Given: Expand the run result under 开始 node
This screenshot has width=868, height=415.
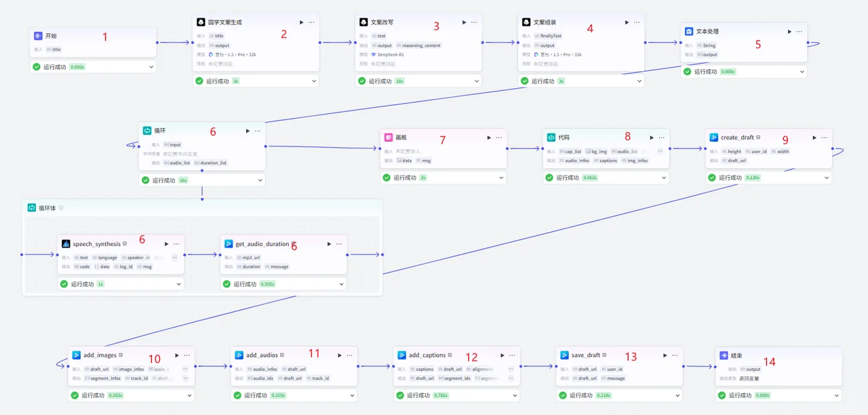Looking at the screenshot, I should tap(151, 66).
